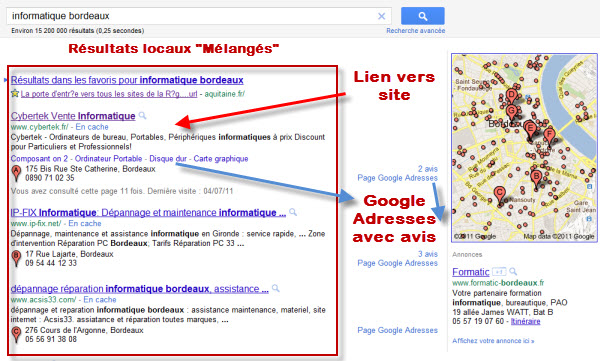
Task: Open the Cybertek Vente Informatique result
Action: pyautogui.click(x=73, y=116)
